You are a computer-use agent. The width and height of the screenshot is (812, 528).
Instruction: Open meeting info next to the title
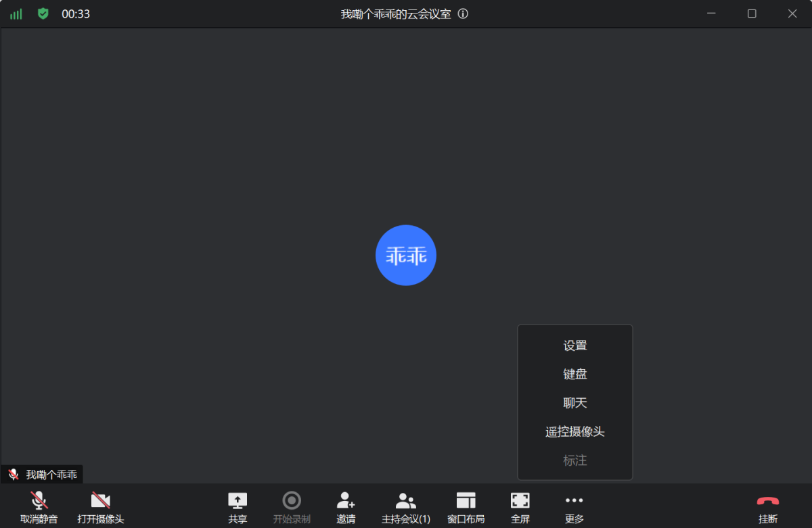coord(463,14)
